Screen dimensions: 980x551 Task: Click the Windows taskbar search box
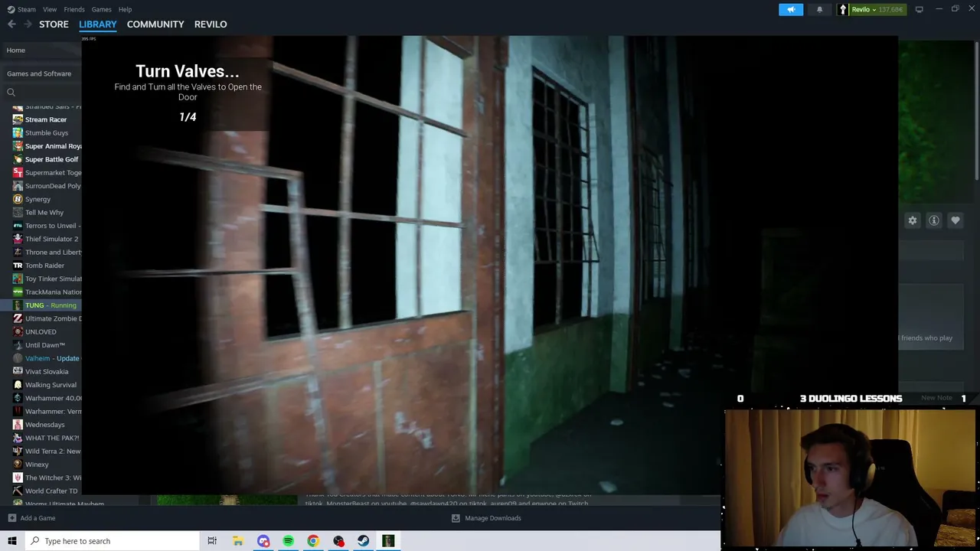click(x=112, y=541)
